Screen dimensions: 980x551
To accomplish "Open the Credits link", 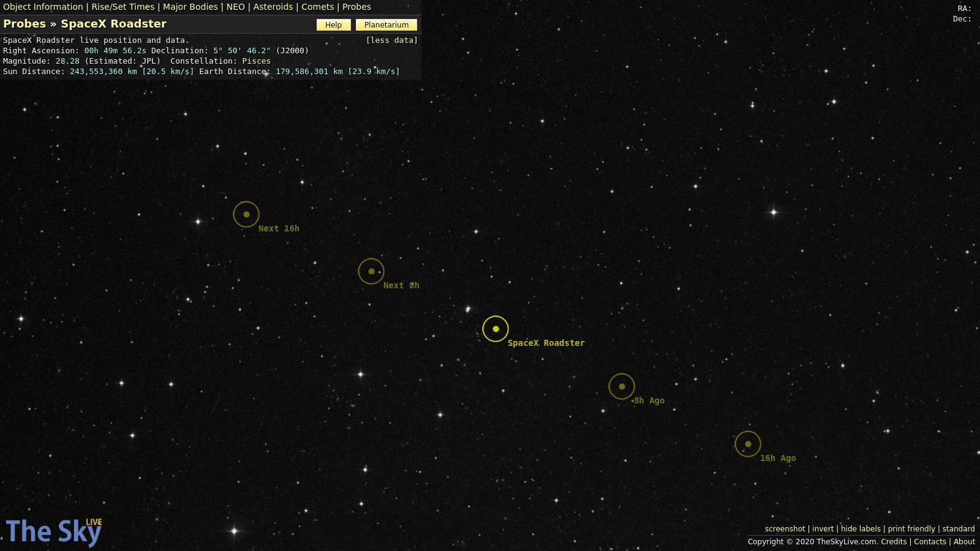I will [894, 542].
